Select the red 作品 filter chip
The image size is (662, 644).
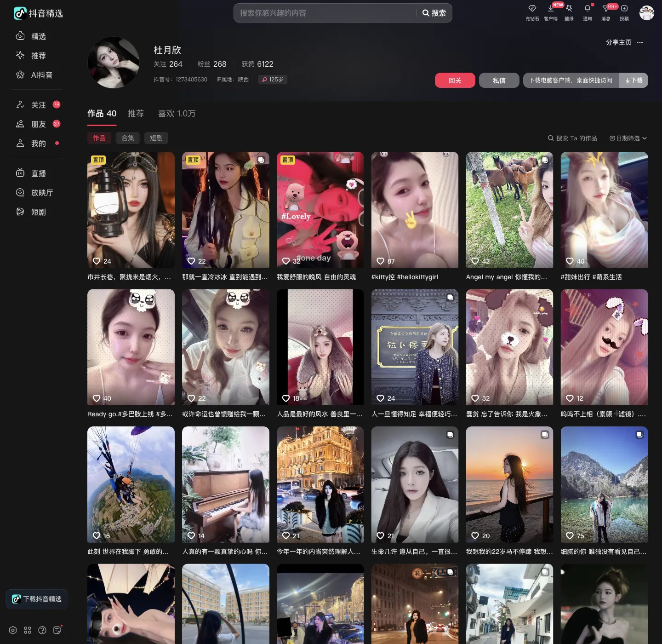(99, 138)
